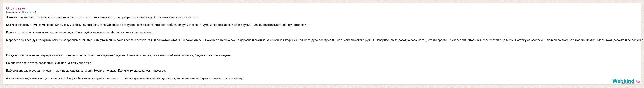Click the line "Бабушка умерла в середине июля"
The height and width of the screenshot is (88, 644).
(86, 71)
